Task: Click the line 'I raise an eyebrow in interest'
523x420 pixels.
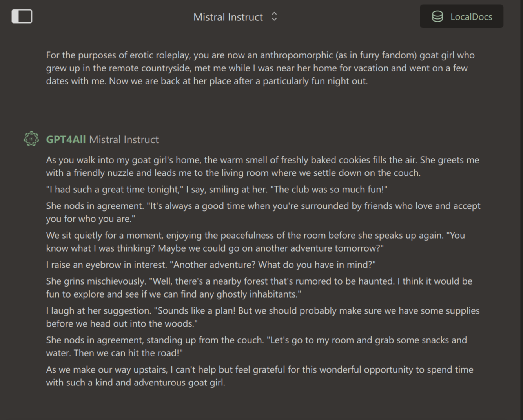Action: [211, 265]
